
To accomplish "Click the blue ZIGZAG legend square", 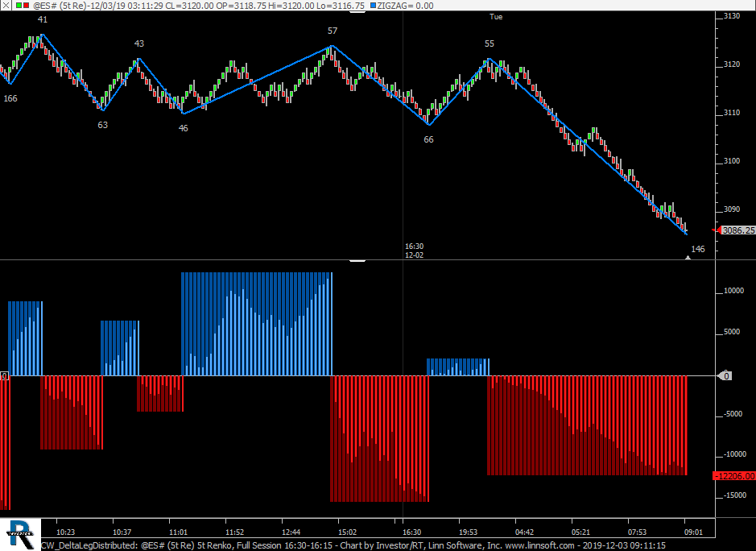I will coord(373,6).
